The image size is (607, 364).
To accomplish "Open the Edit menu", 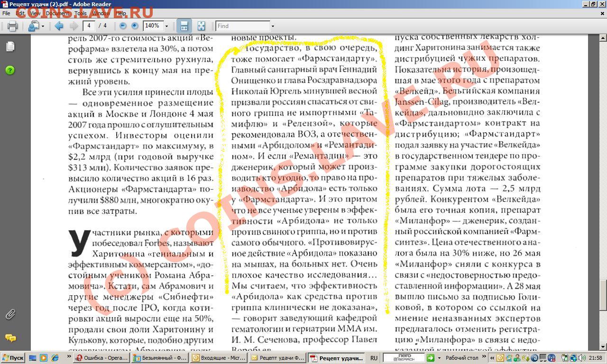I will tap(20, 13).
